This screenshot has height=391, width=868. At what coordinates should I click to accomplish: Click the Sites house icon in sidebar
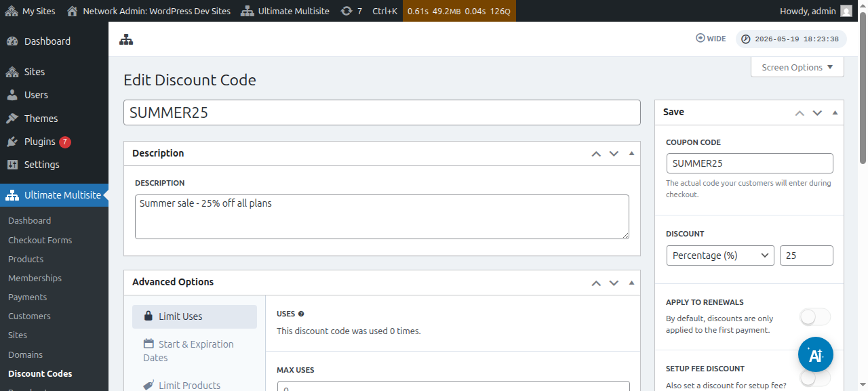[12, 72]
